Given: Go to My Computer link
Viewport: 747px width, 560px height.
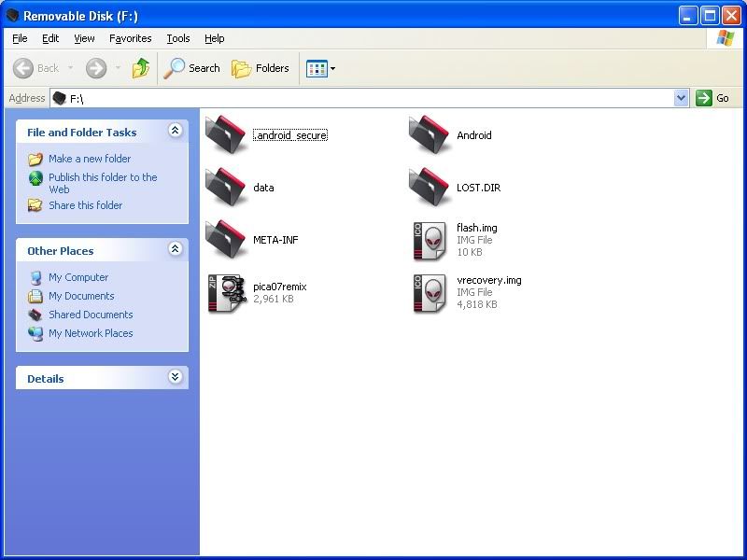Looking at the screenshot, I should pyautogui.click(x=78, y=277).
